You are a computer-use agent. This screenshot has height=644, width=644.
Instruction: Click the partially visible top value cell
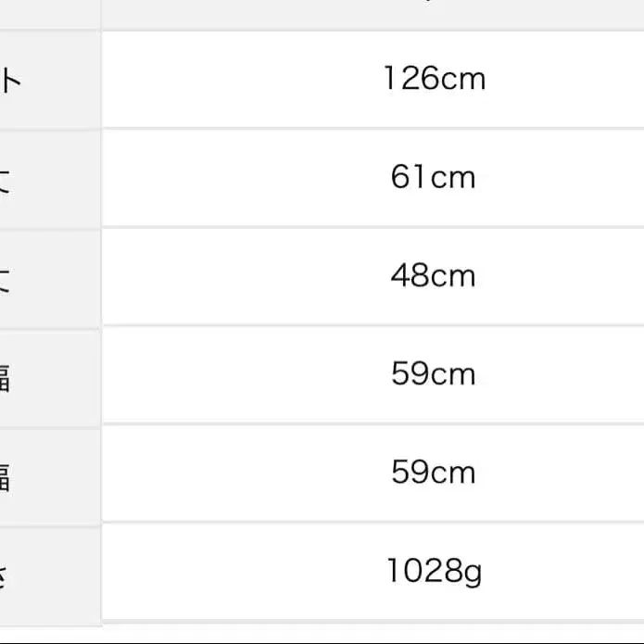(371, 11)
